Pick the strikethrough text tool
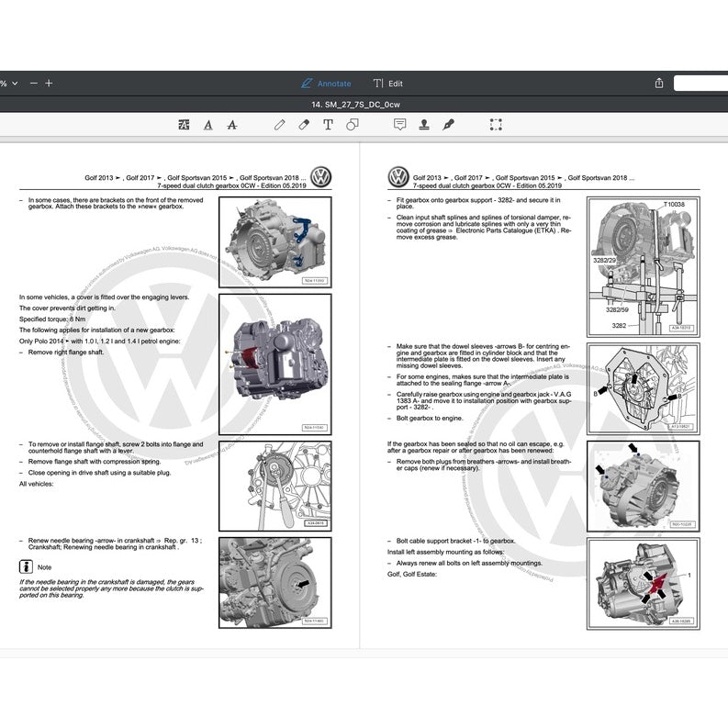 (231, 125)
